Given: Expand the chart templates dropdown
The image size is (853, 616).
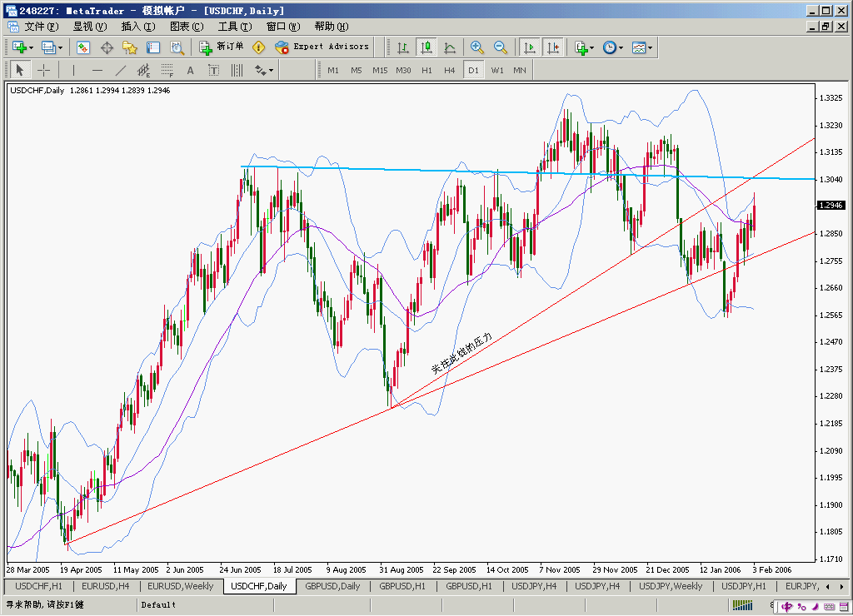Looking at the screenshot, I should point(651,47).
